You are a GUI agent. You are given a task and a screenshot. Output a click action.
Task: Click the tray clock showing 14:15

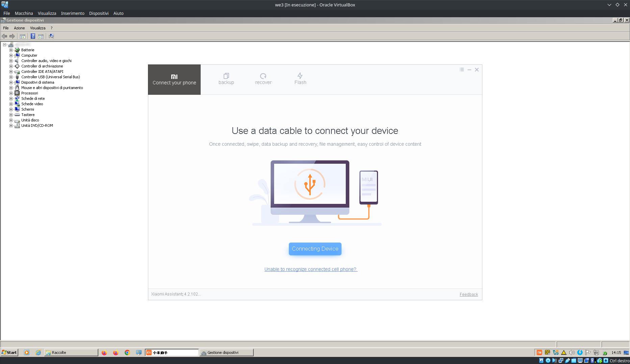[x=616, y=353]
